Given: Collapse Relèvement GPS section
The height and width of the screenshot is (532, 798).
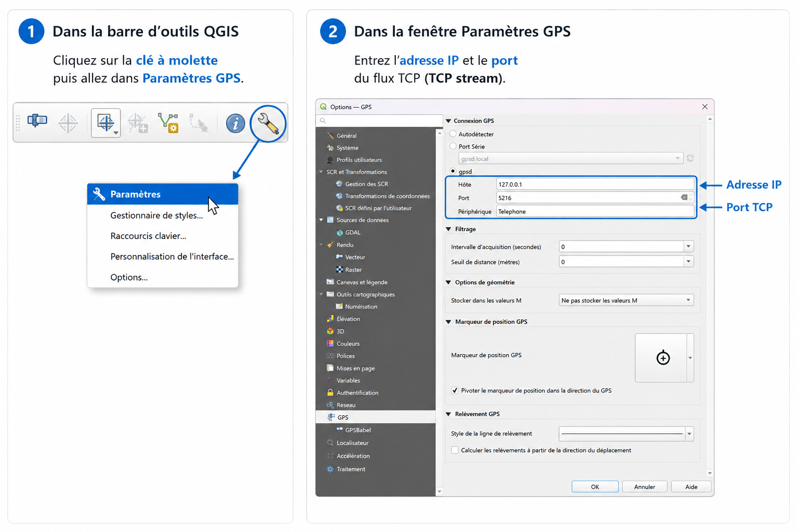Looking at the screenshot, I should (448, 414).
